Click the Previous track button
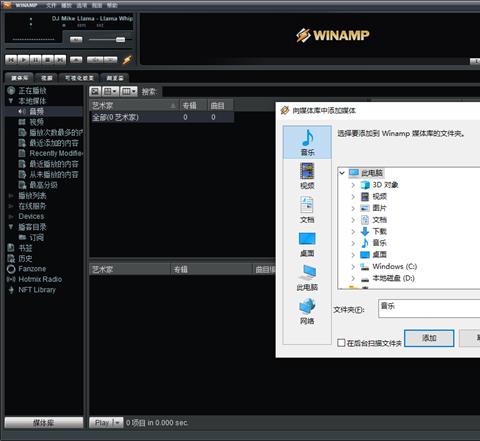The height and width of the screenshot is (441, 480). pos(11,60)
